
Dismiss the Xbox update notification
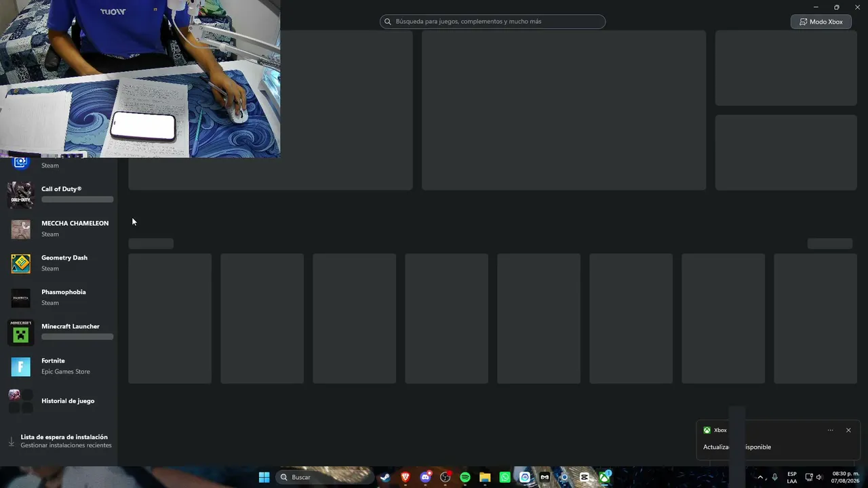coord(848,430)
